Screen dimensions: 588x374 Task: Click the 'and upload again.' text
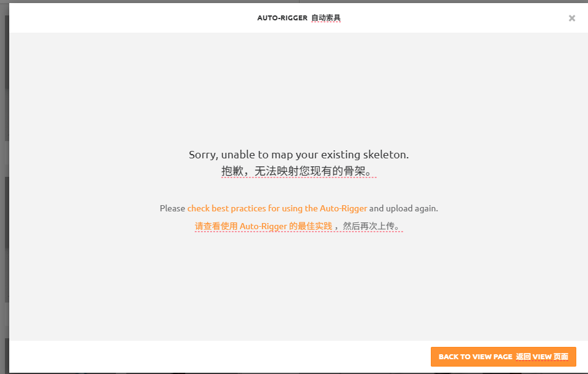click(404, 208)
